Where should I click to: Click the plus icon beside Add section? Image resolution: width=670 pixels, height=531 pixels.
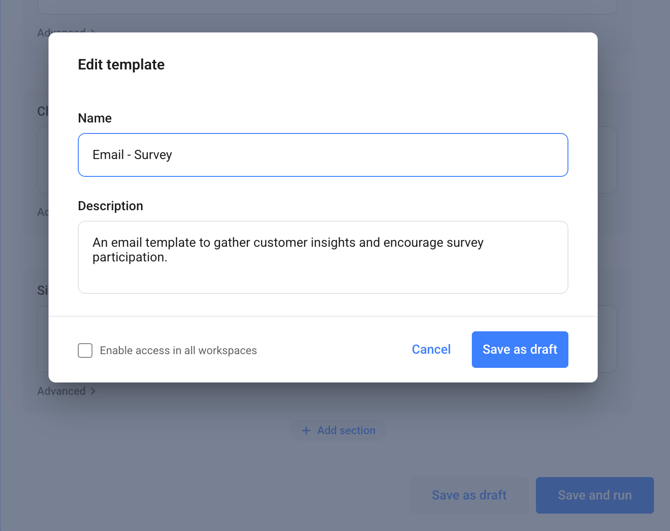click(306, 431)
